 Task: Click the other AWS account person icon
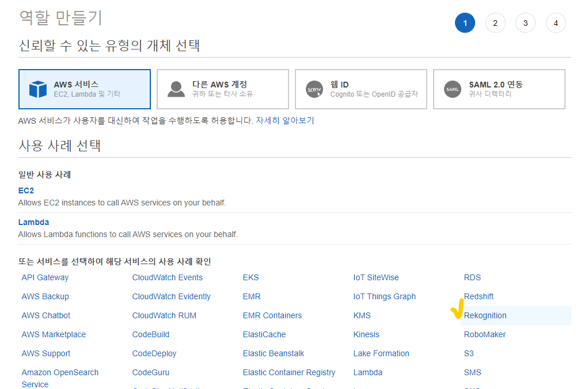coord(176,89)
